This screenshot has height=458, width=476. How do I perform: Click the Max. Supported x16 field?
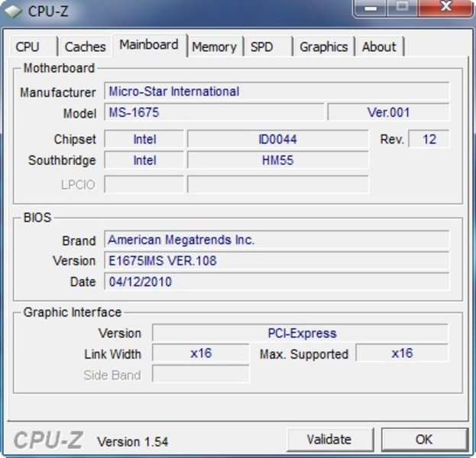click(402, 353)
